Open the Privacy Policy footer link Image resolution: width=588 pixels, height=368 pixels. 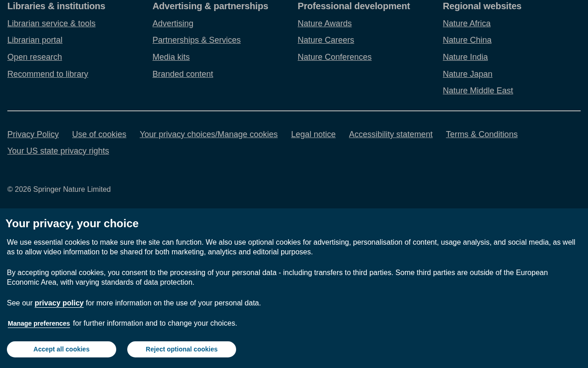coord(33,134)
